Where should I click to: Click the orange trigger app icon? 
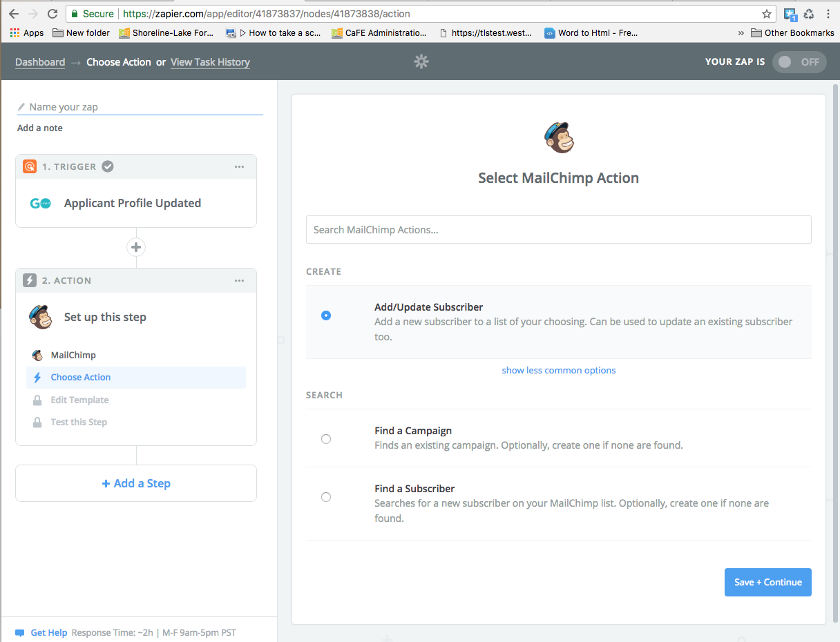(x=30, y=166)
